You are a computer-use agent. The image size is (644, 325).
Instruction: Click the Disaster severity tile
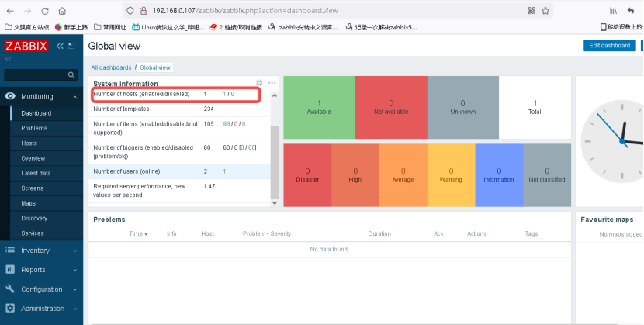click(307, 175)
